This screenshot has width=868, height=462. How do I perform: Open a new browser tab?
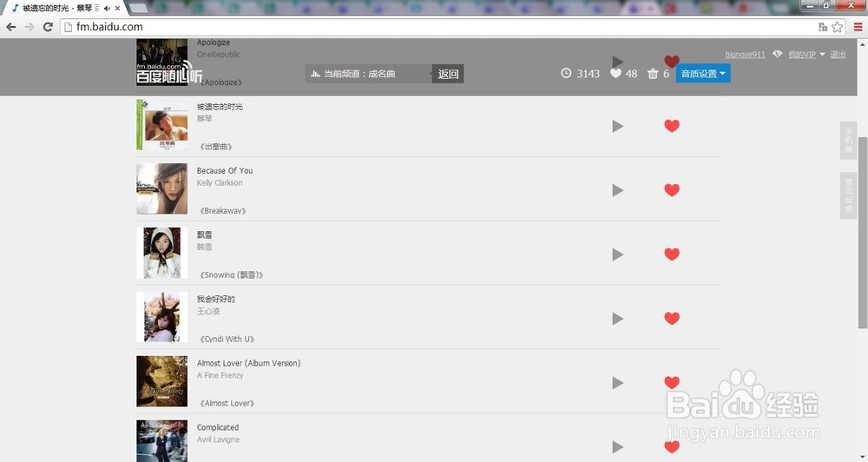(x=138, y=8)
